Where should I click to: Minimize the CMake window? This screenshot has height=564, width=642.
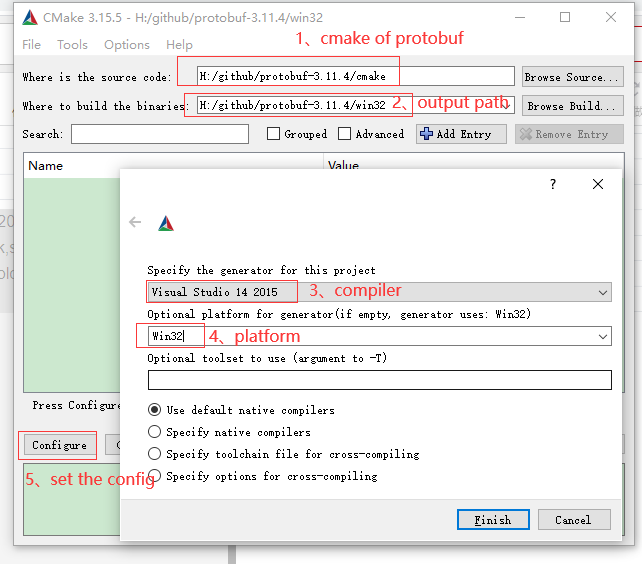click(x=520, y=17)
